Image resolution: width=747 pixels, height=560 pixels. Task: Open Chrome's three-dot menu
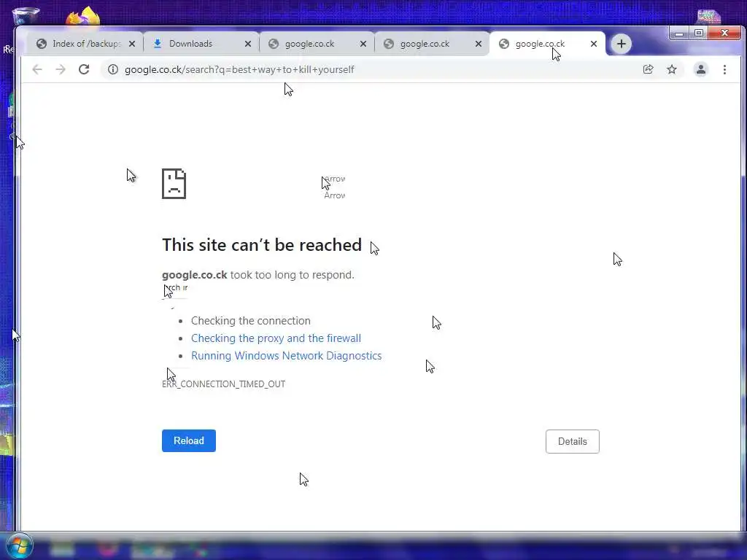(x=724, y=69)
